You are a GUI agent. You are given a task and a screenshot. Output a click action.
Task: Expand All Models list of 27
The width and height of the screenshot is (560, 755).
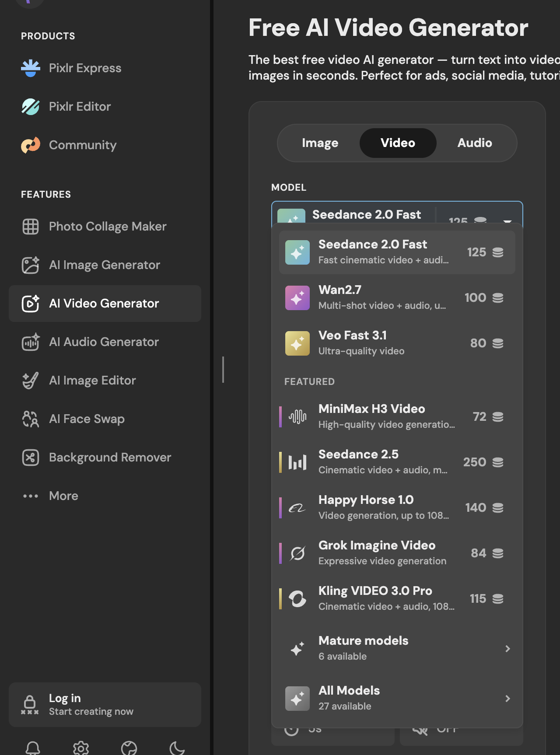[397, 698]
